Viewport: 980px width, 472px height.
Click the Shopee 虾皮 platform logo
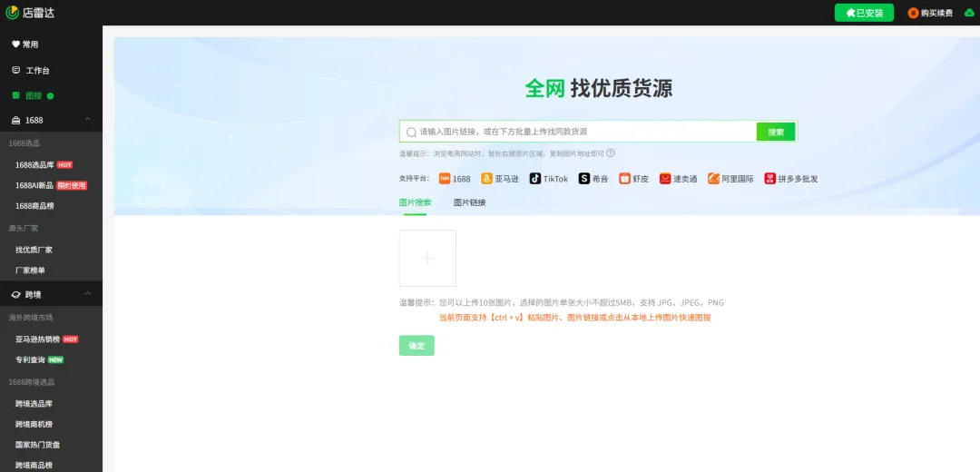(624, 179)
